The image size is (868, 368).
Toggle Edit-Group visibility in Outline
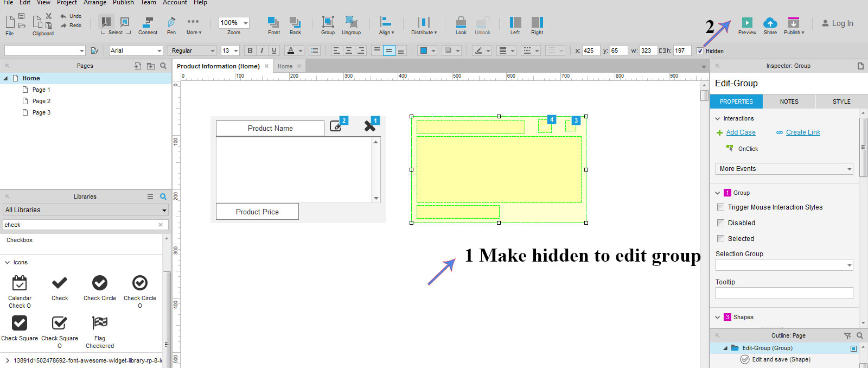(853, 348)
